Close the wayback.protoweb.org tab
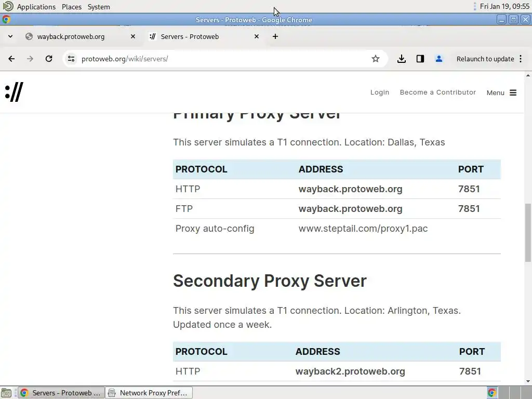Viewport: 532px width, 399px height. [133, 36]
